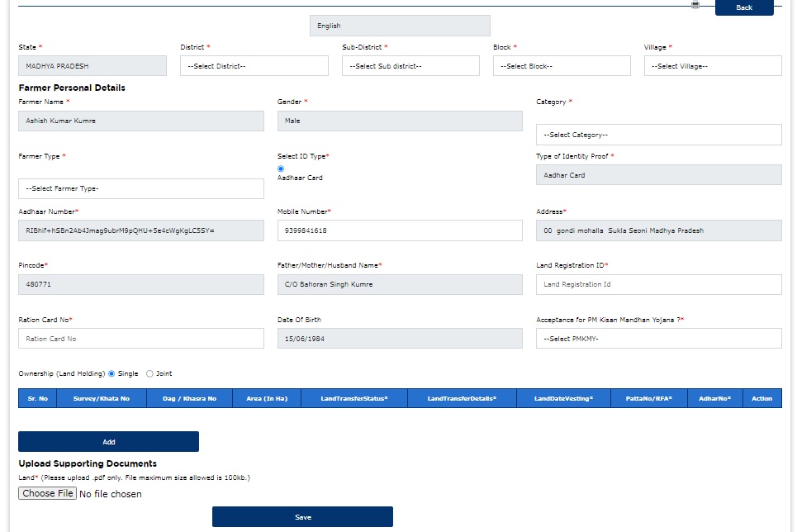The height and width of the screenshot is (532, 797).
Task: Focus the Mobile Number field
Action: pyautogui.click(x=400, y=230)
